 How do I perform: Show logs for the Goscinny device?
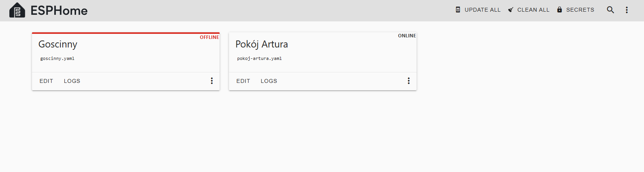coord(72,81)
